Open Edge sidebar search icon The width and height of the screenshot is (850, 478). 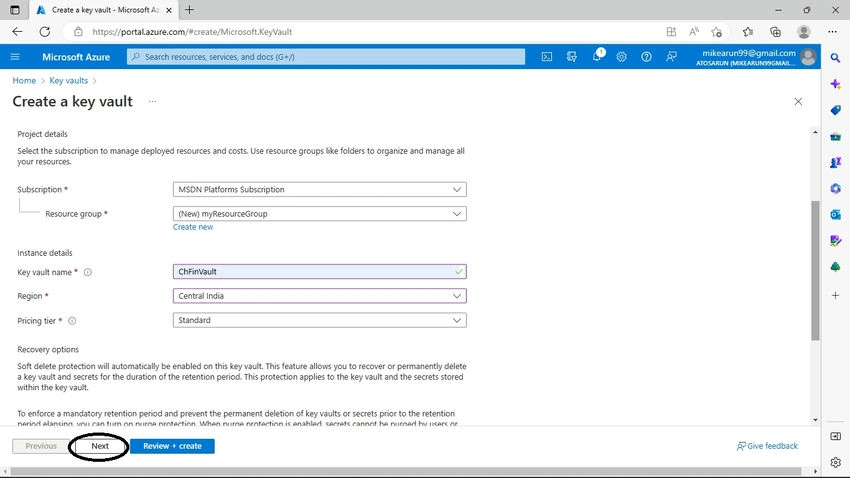835,58
